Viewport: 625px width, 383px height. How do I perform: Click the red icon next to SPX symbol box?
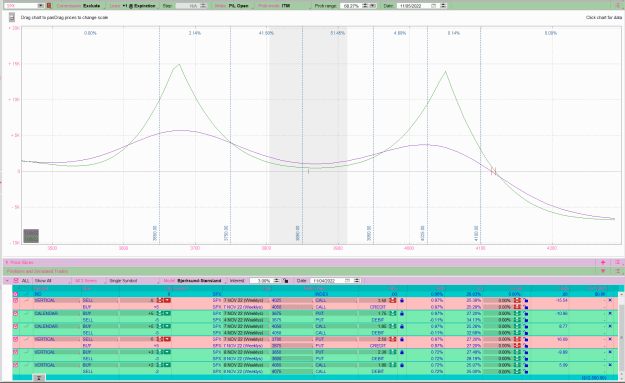click(x=49, y=6)
